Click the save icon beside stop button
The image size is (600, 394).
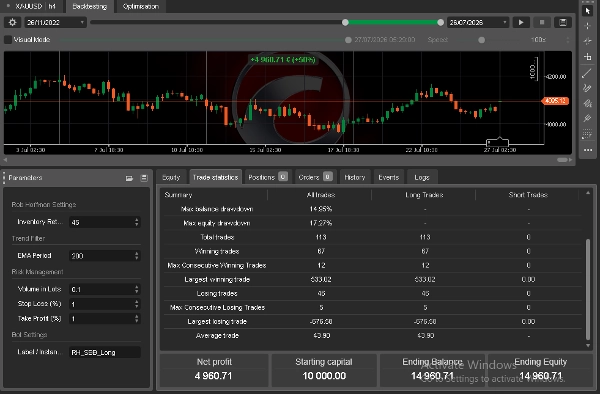pyautogui.click(x=563, y=23)
